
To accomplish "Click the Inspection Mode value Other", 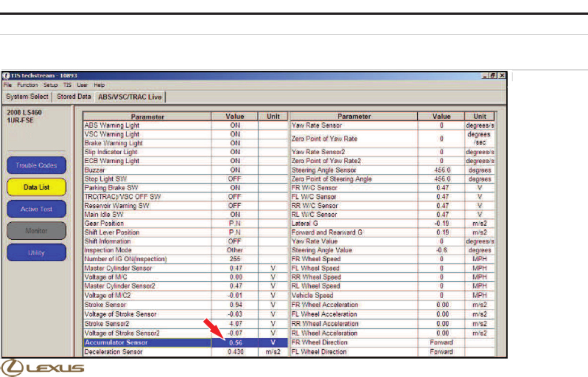I will (x=235, y=250).
